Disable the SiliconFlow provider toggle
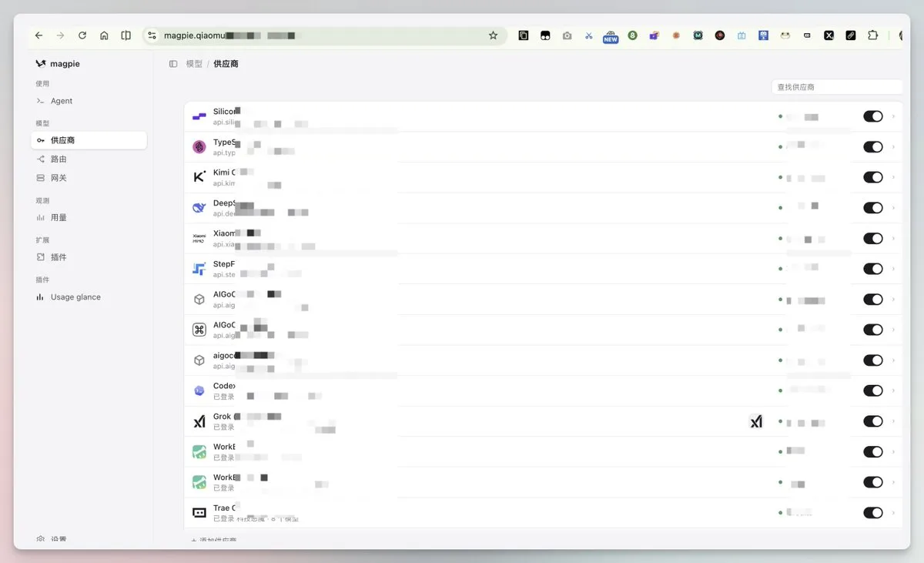 coord(872,116)
